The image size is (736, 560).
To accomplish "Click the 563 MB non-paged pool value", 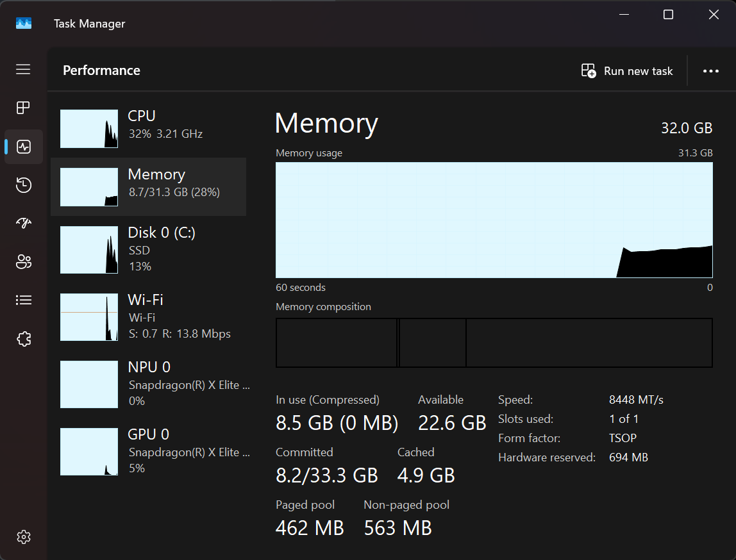I will 398,528.
